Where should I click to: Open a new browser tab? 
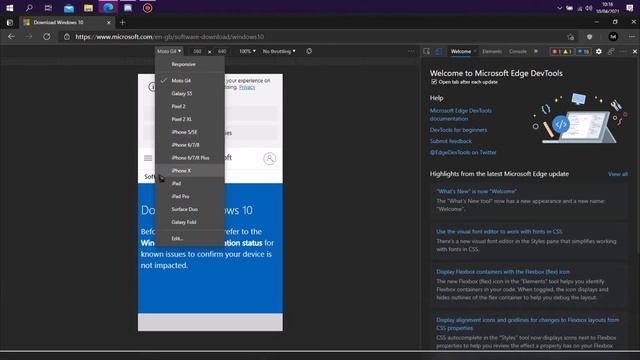coord(122,22)
